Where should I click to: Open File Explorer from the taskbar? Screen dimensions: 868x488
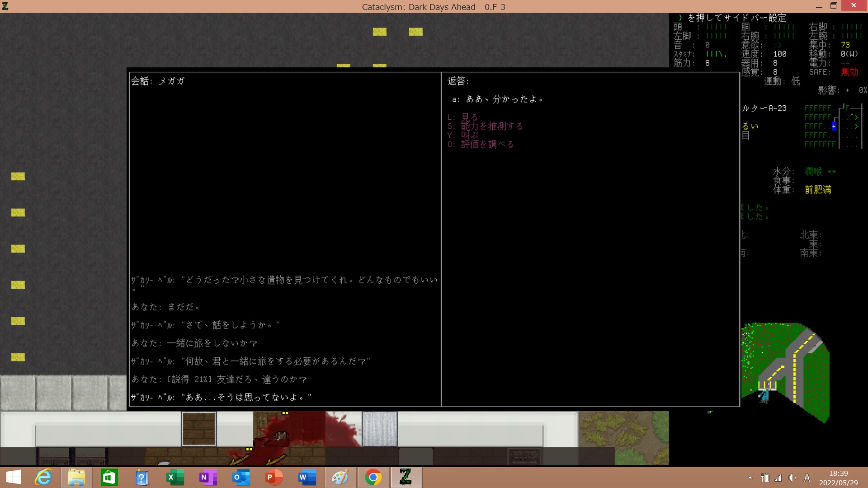coord(76,477)
